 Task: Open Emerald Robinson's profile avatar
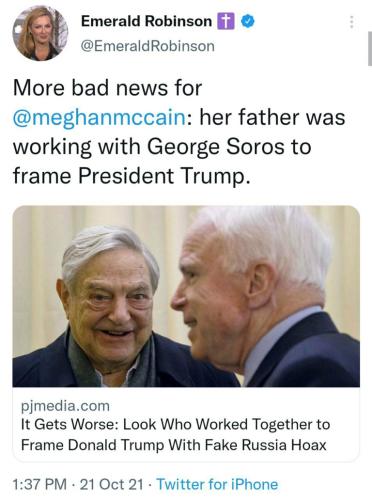pos(40,33)
